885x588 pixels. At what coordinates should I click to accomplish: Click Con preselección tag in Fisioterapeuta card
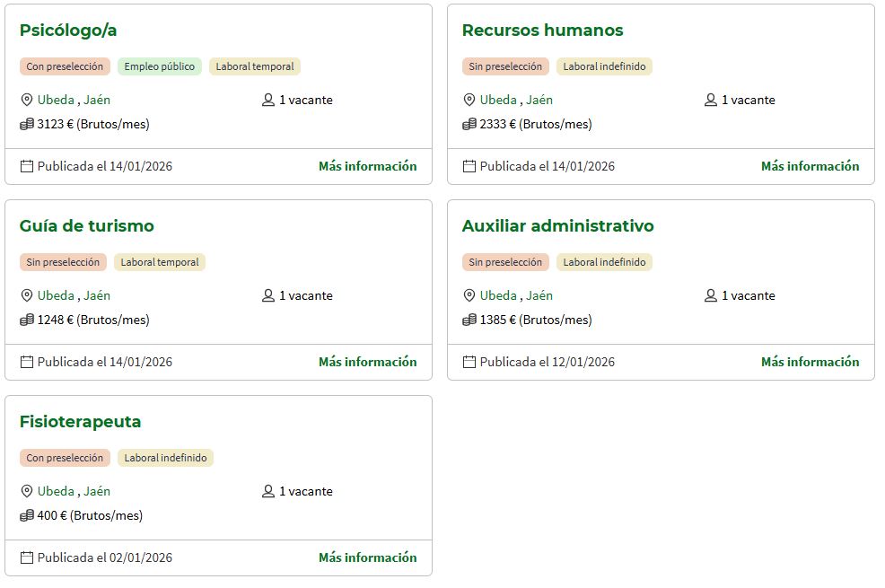[x=65, y=458]
